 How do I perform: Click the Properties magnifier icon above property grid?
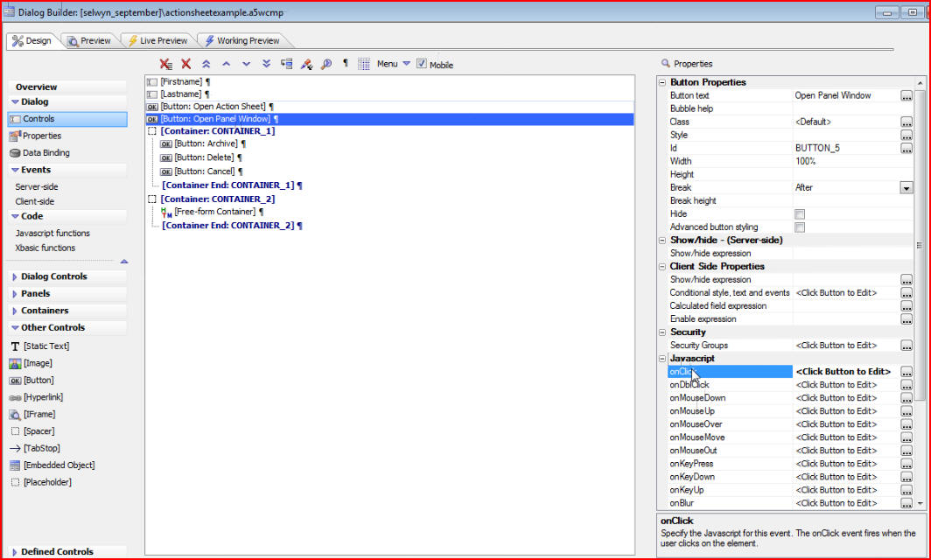click(x=666, y=63)
